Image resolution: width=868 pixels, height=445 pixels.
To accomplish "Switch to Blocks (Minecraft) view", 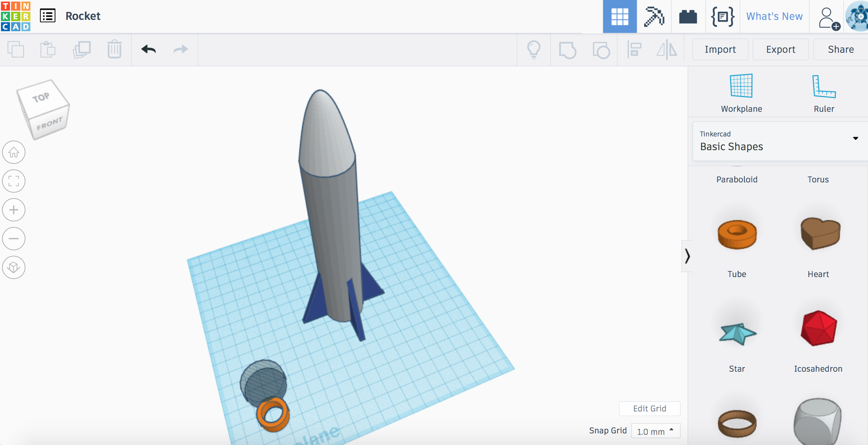I will coord(654,16).
